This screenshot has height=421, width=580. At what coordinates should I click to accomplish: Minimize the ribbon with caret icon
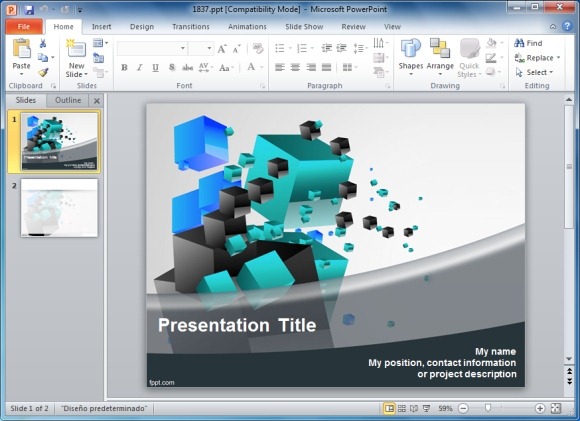pos(553,27)
